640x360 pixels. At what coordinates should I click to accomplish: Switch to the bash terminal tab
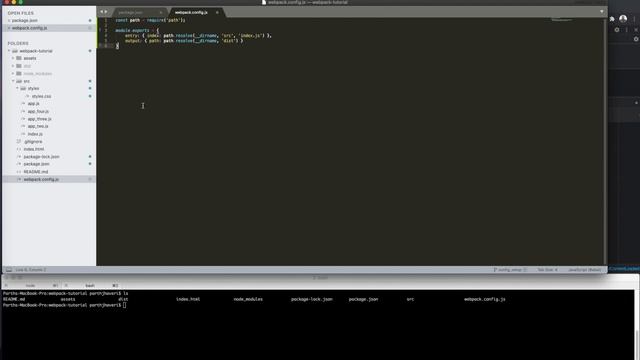(x=90, y=286)
